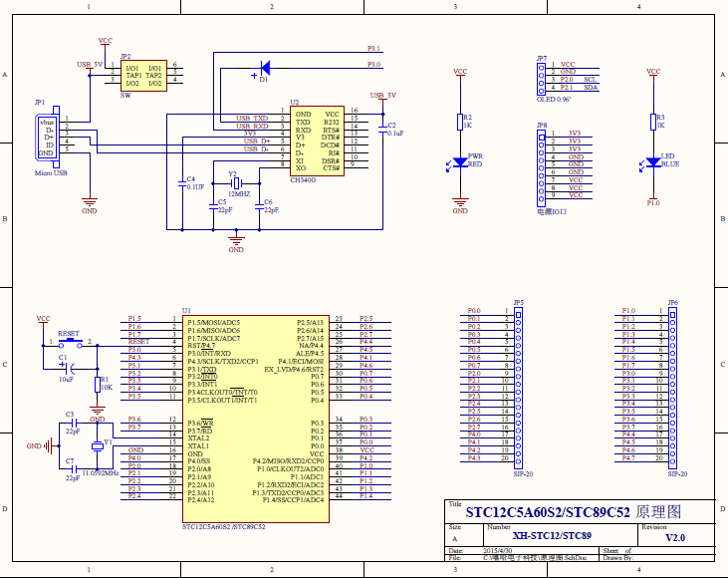Viewport: 728px width, 578px height.
Task: Select the JP7 OLED header connector
Action: click(x=541, y=78)
